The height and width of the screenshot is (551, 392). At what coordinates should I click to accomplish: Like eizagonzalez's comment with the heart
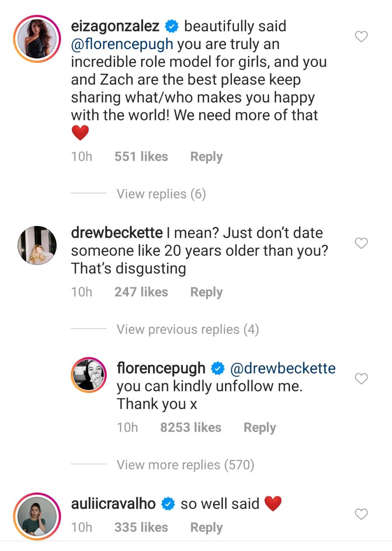(361, 37)
